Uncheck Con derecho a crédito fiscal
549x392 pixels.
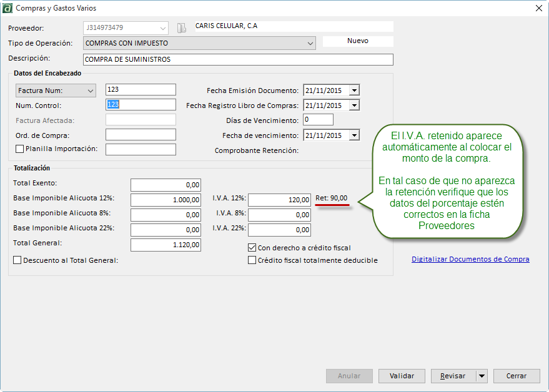[252, 248]
